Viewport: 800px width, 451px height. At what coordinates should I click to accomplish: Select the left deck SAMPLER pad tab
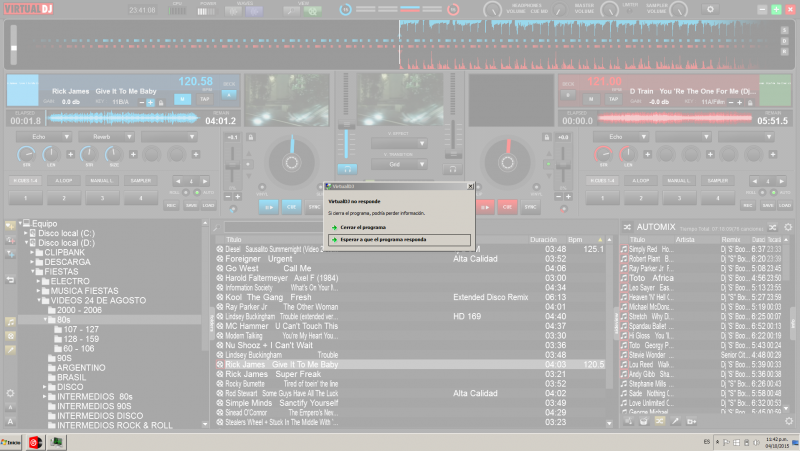pos(141,180)
